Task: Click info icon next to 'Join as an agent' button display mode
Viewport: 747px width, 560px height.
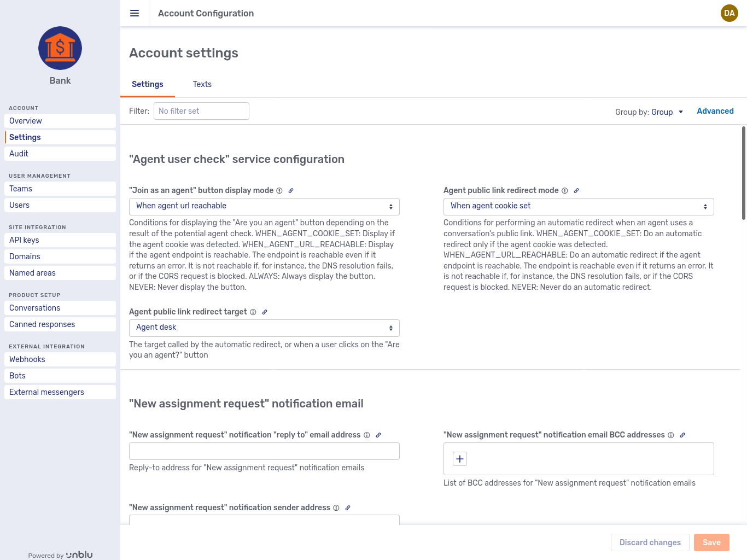Action: (x=279, y=191)
